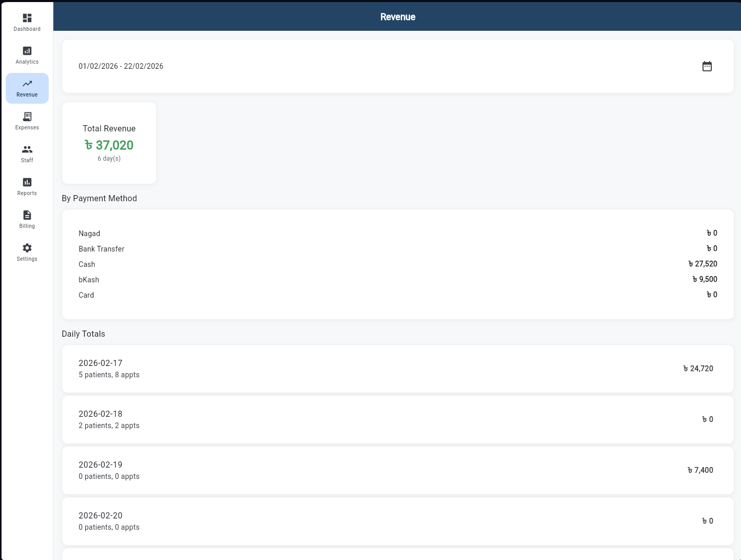Switch to the Revenue section
This screenshot has width=741, height=560.
click(27, 88)
